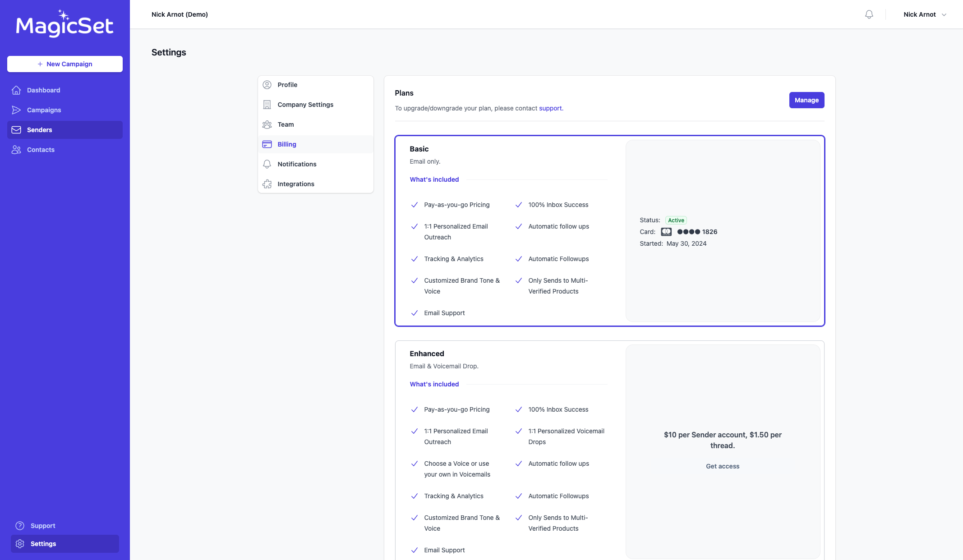Click the Support question mark icon

pyautogui.click(x=20, y=526)
